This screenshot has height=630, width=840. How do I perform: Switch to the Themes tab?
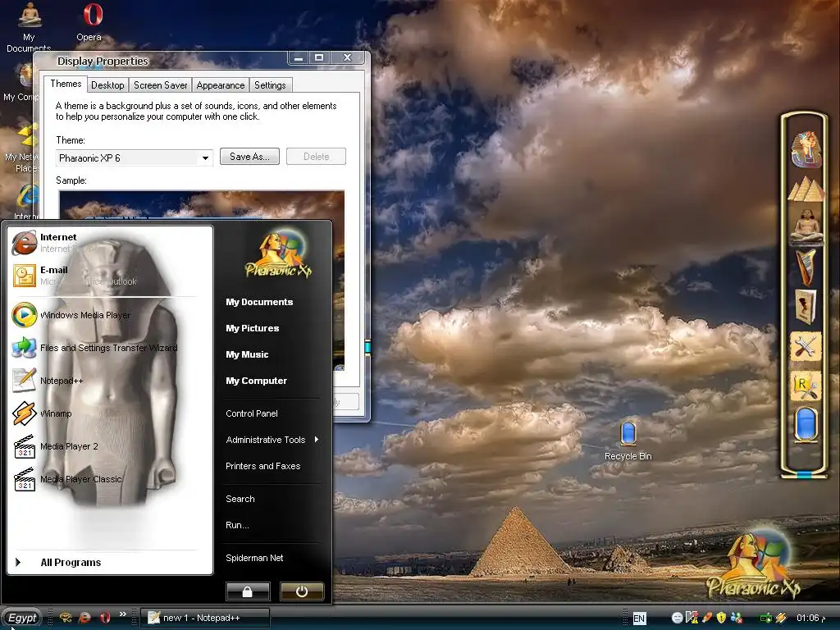click(66, 84)
